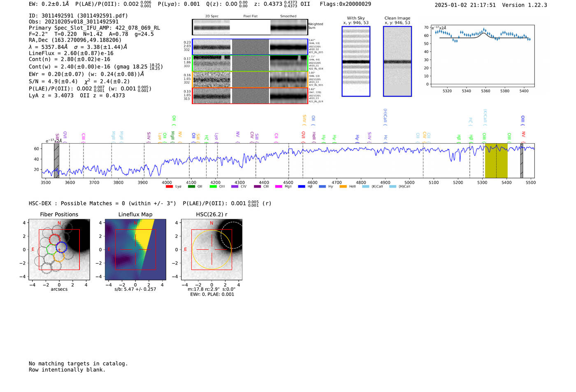Click the Lyα red legend swatch
Image resolution: width=576 pixels, height=392 pixels.
pyautogui.click(x=169, y=187)
